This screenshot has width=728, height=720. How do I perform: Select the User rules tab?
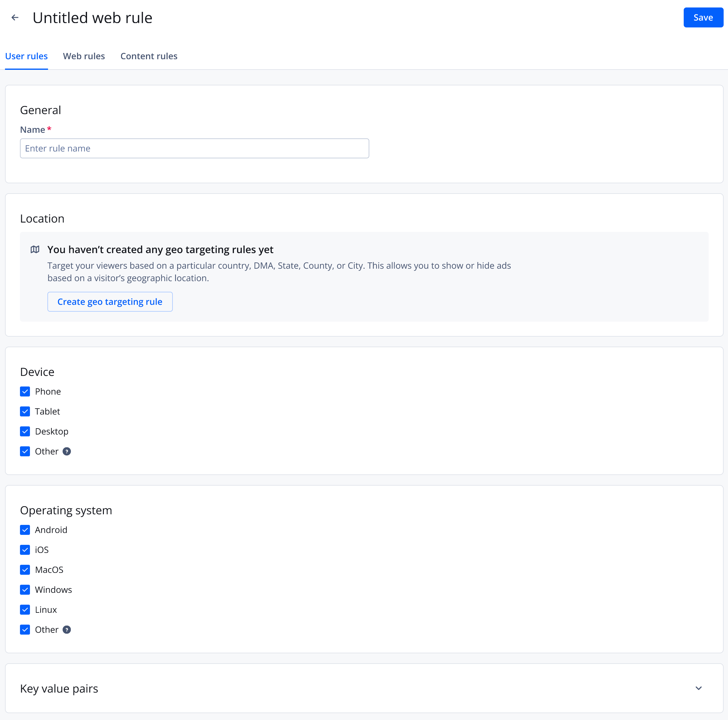coord(27,56)
